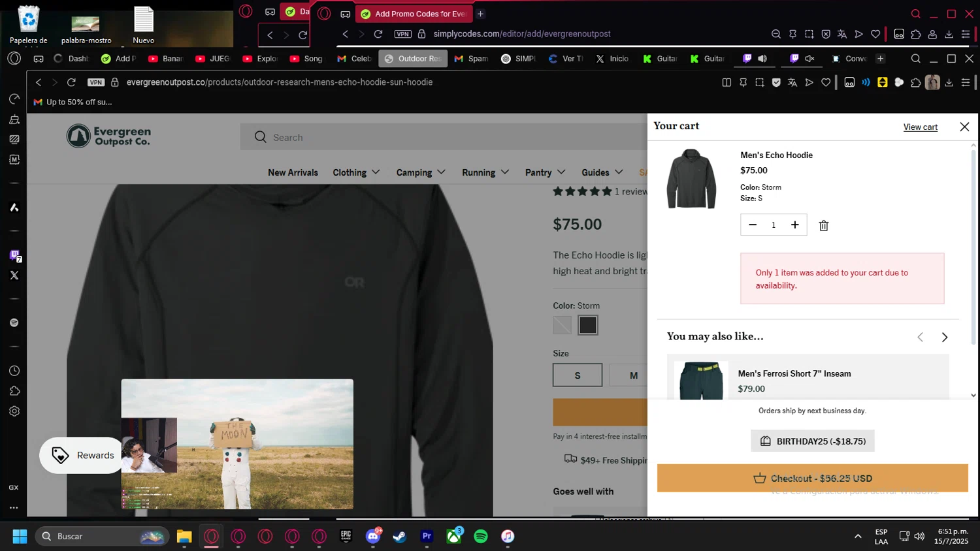Expand the Pantry dropdown menu
This screenshot has width=980, height=551.
545,172
